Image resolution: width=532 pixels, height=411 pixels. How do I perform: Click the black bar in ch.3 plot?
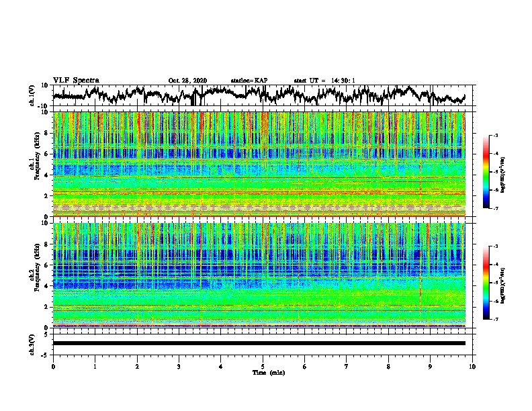259,343
